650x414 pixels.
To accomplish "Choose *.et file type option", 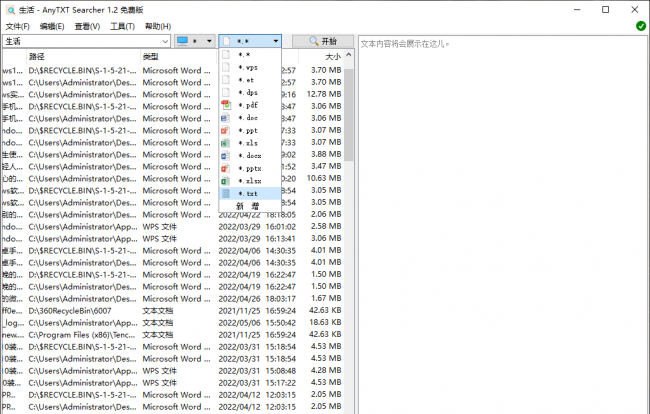I will coord(250,80).
